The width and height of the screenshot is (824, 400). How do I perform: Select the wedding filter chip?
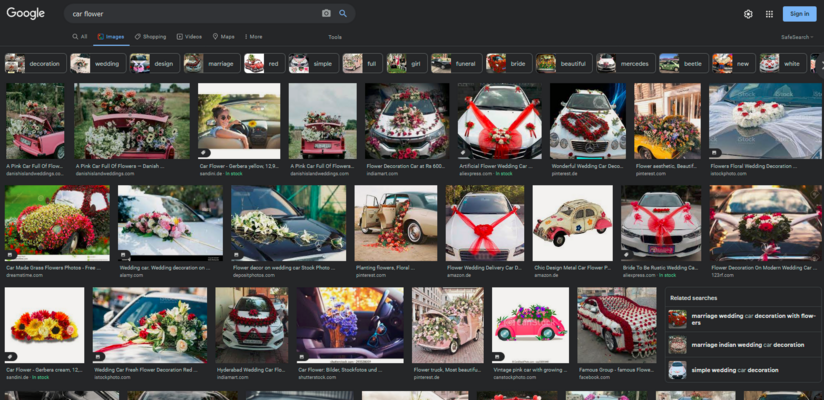[x=98, y=64]
